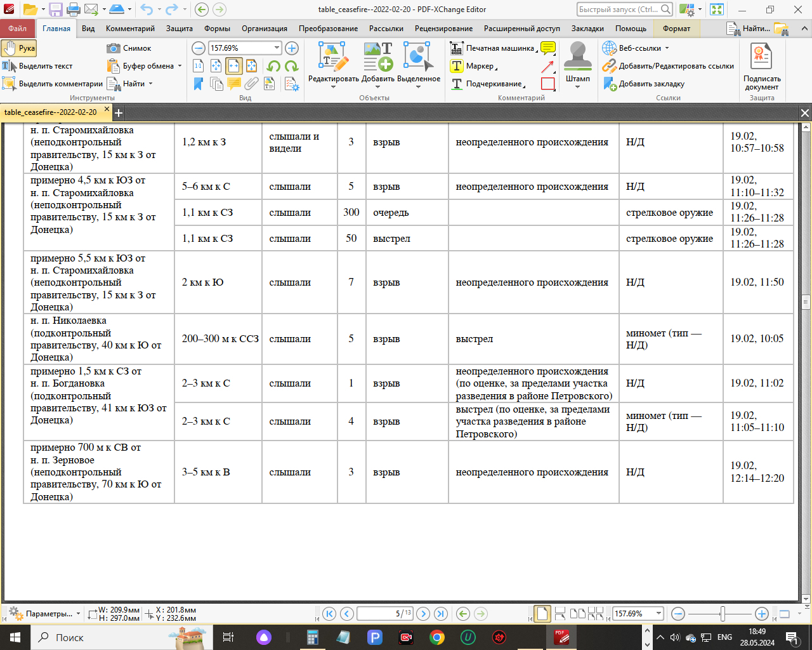Click the Stamp (Штамп) tool
Viewport: 812px width, 650px height.
pos(577,64)
